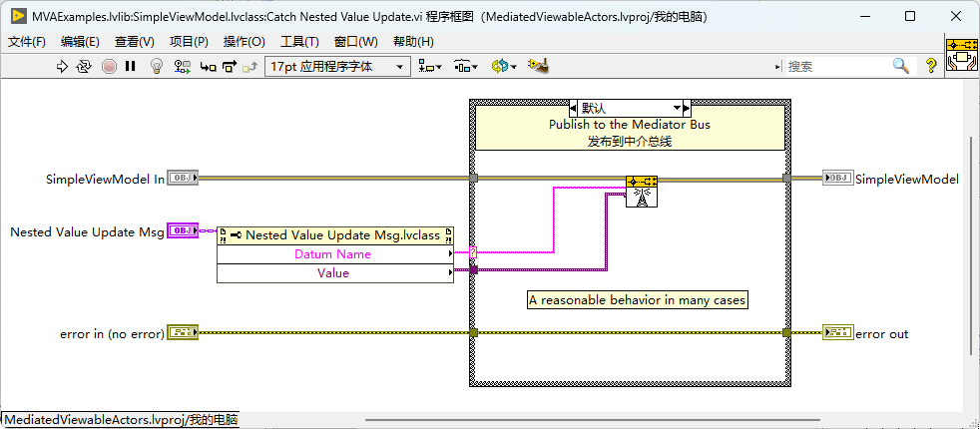Screen dimensions: 980x429
Task: Click the Run arrow button
Action: tap(62, 66)
